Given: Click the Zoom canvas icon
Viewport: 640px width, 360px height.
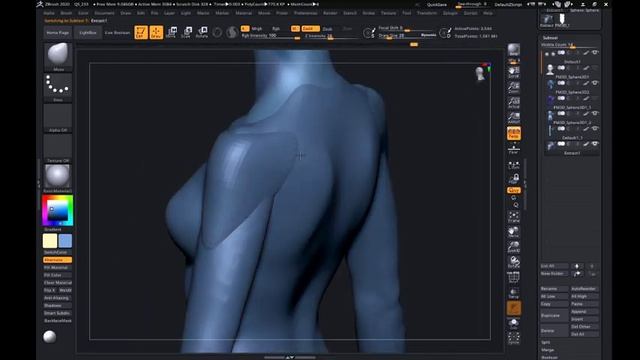Looking at the screenshot, I should pos(514,87).
